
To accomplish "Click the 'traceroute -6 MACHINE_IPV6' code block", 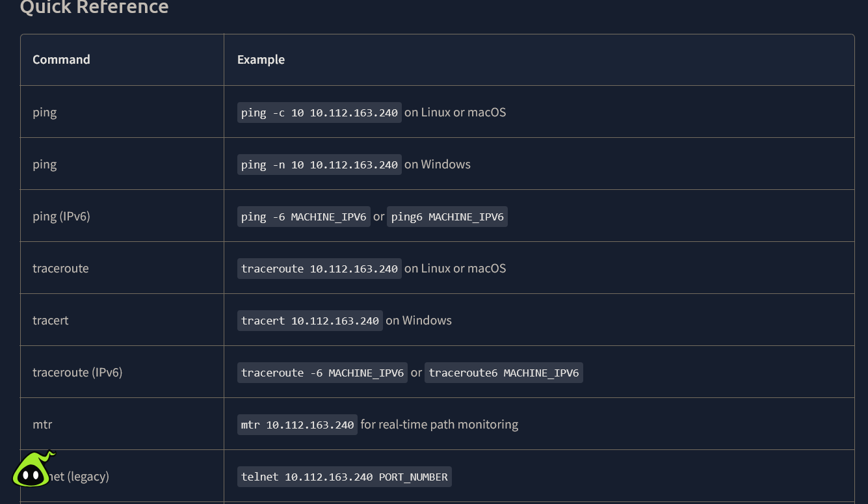I will click(x=322, y=373).
